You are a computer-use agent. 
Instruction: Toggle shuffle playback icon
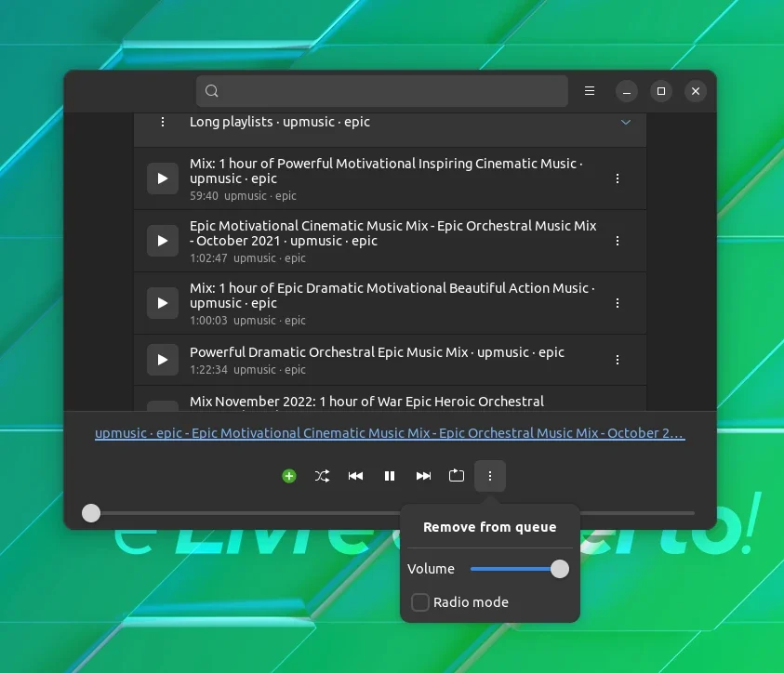[x=322, y=476]
